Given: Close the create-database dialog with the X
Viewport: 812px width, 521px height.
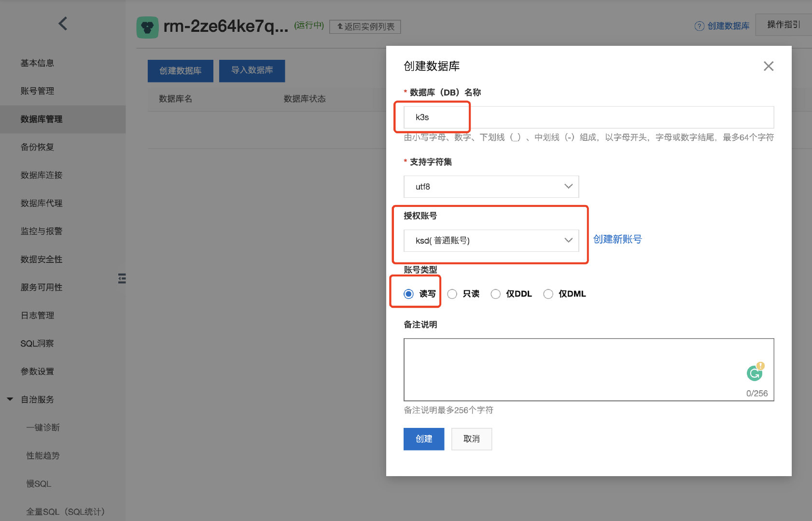Looking at the screenshot, I should pyautogui.click(x=769, y=66).
